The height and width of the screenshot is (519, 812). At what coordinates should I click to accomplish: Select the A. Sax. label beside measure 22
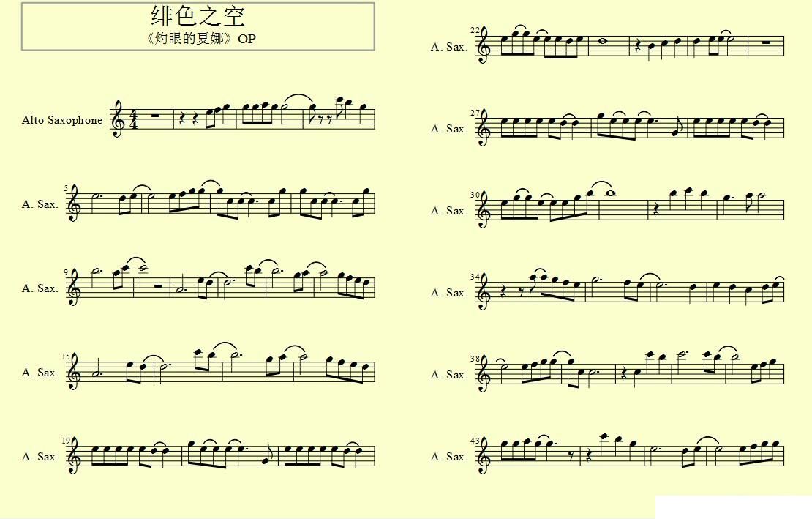point(449,47)
